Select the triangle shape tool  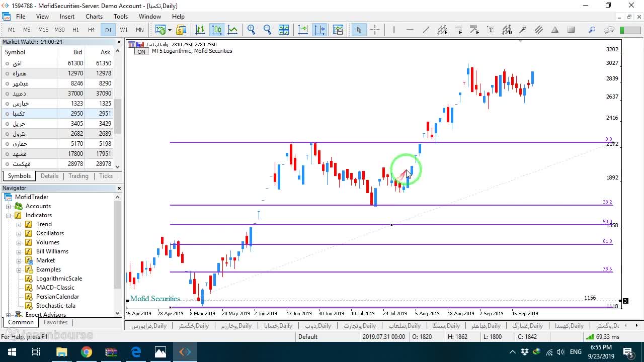coord(555,30)
